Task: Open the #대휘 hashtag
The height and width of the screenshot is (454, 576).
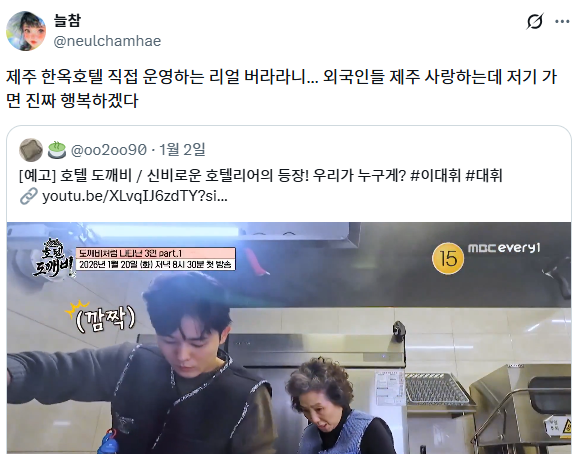Action: pos(484,176)
